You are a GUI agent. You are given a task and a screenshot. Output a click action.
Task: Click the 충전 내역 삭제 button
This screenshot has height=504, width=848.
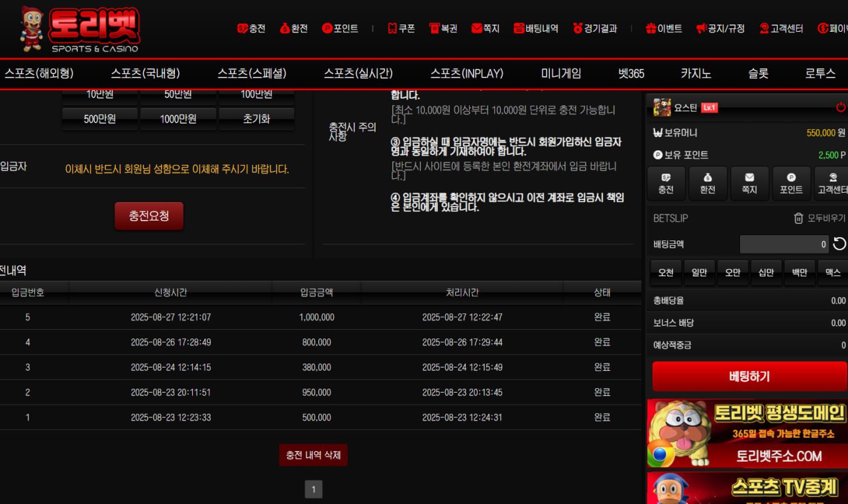click(313, 455)
